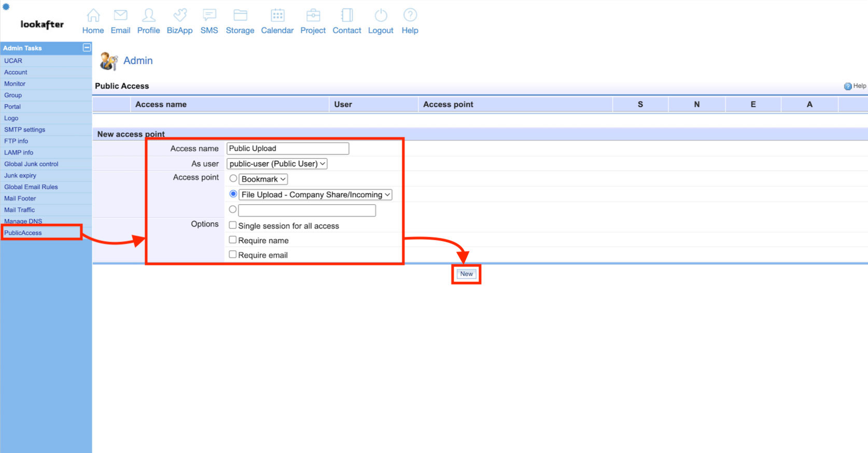Open the Storage folder icon
The height and width of the screenshot is (453, 868).
click(x=240, y=15)
